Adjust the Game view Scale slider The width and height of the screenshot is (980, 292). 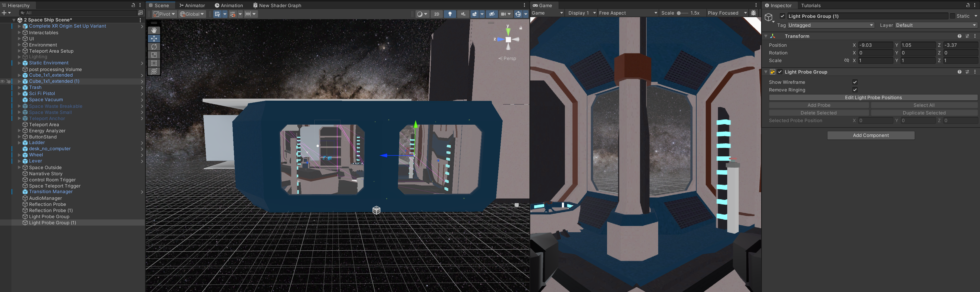click(679, 13)
